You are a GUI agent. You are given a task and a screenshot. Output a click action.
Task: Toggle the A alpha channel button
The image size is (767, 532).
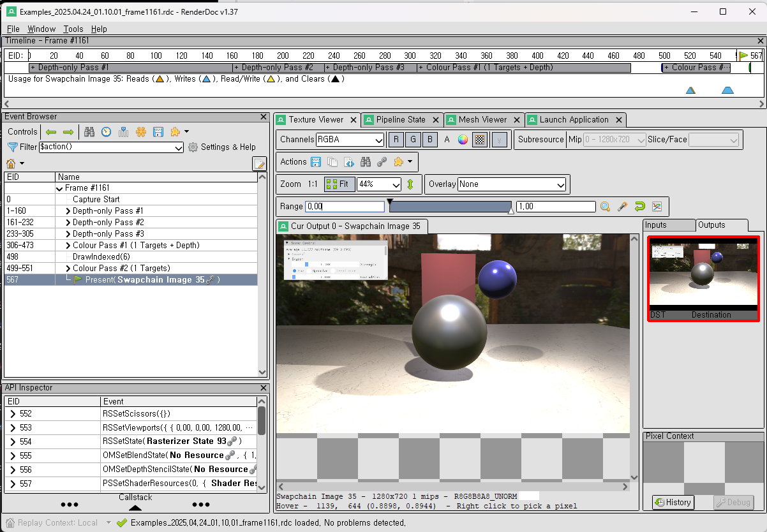[447, 140]
